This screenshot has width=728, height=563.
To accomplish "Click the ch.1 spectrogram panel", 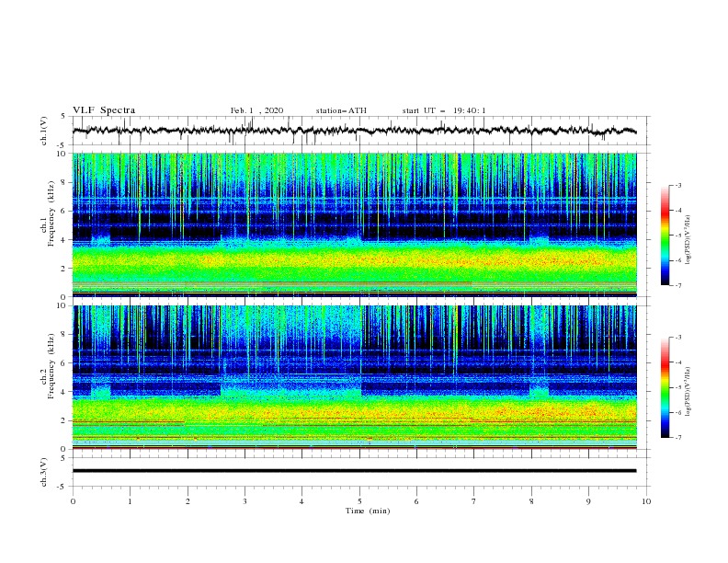I will [x=354, y=224].
